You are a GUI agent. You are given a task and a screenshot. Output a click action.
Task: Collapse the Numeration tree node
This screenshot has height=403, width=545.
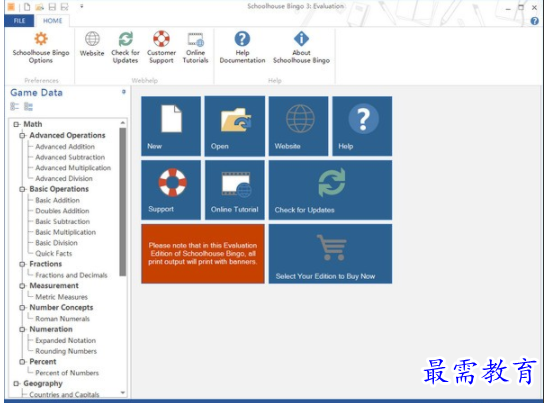click(22, 329)
